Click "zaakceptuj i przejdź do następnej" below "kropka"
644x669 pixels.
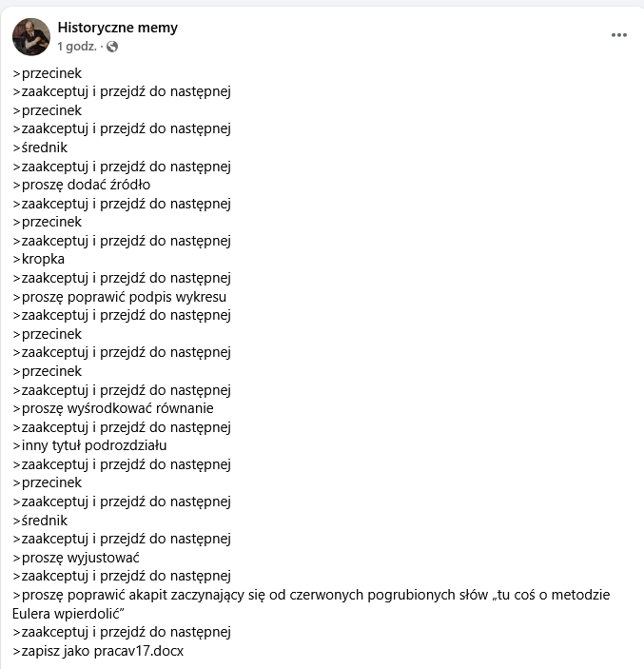pyautogui.click(x=122, y=278)
